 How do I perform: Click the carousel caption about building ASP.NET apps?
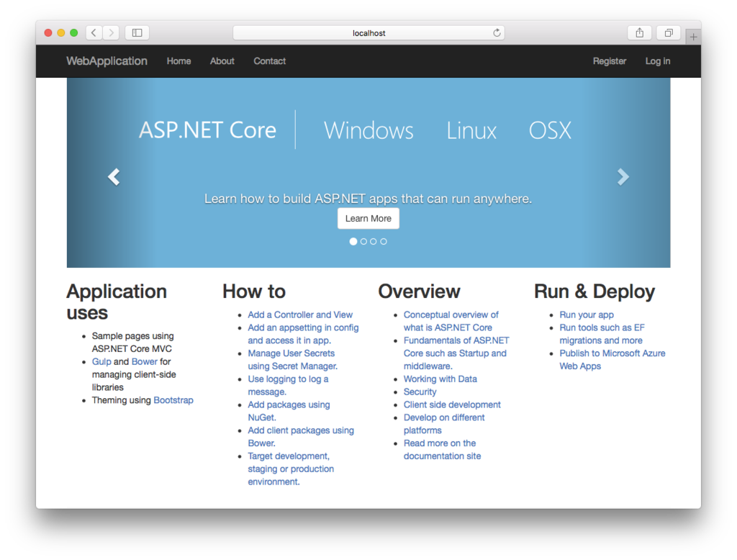coord(368,199)
